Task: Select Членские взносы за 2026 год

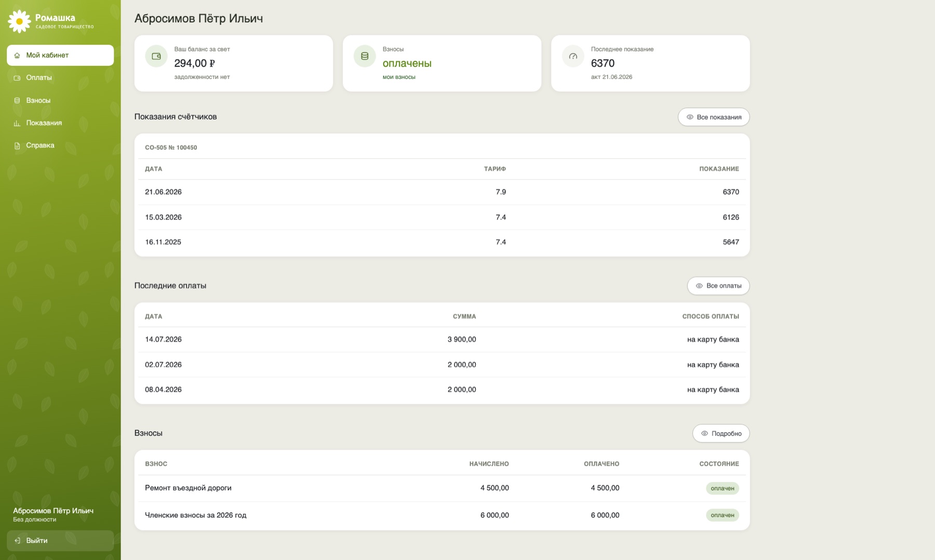Action: (196, 515)
